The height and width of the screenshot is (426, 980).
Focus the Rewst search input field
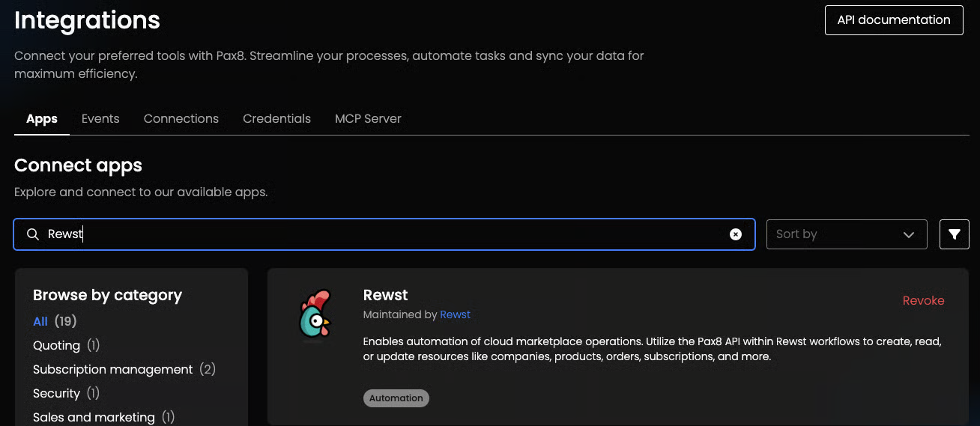click(384, 234)
